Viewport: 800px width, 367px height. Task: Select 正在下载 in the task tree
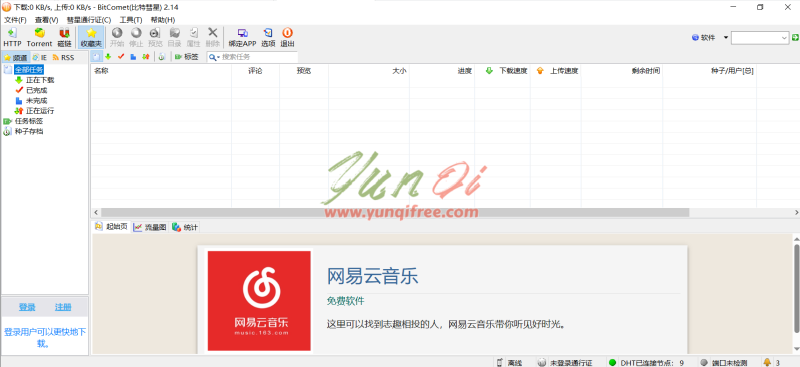coord(40,80)
